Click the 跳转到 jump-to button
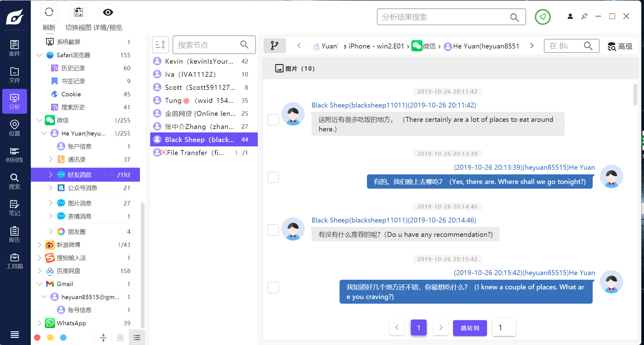Viewport: 644px width, 345px height. point(470,328)
